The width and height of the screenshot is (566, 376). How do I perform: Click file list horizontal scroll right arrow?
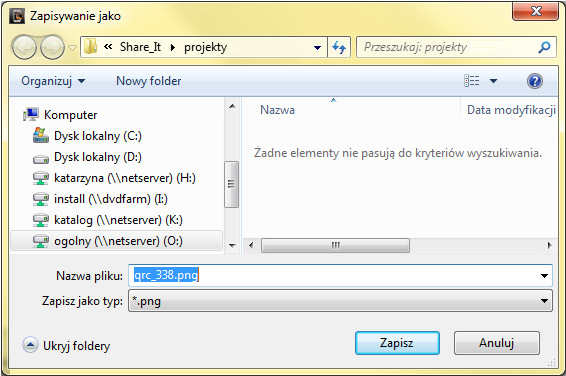pyautogui.click(x=549, y=245)
